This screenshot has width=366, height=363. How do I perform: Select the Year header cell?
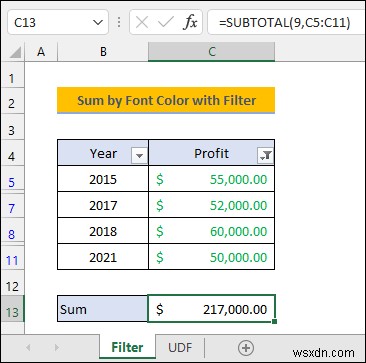click(x=103, y=153)
